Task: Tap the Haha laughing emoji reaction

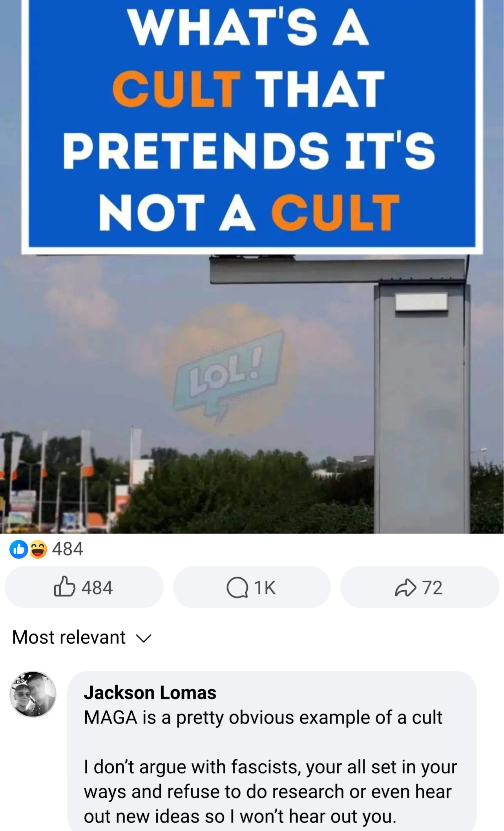Action: point(38,549)
